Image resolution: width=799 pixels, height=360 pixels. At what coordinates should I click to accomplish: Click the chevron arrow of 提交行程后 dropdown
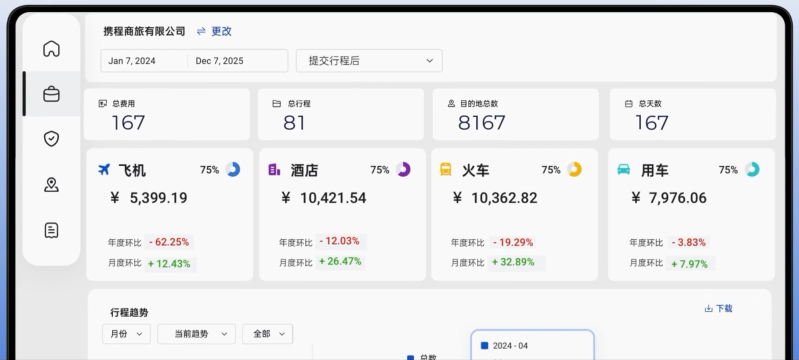click(430, 61)
